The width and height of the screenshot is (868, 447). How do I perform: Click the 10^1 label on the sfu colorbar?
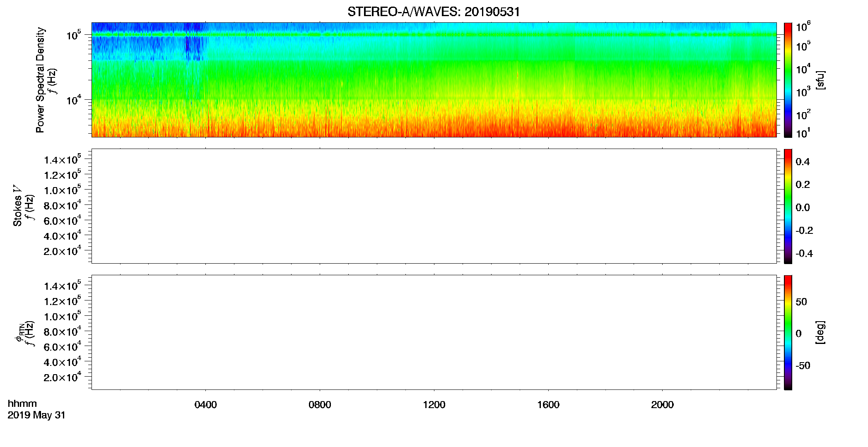pyautogui.click(x=803, y=133)
